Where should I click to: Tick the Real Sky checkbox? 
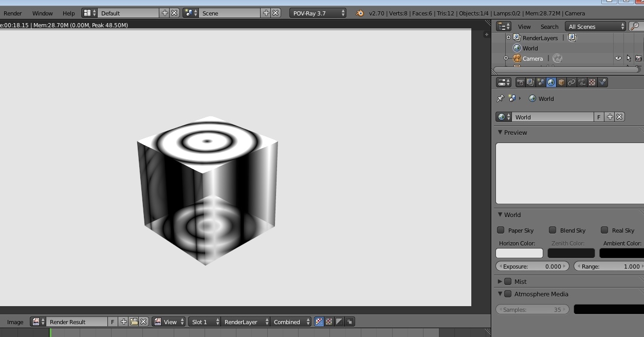tap(604, 230)
